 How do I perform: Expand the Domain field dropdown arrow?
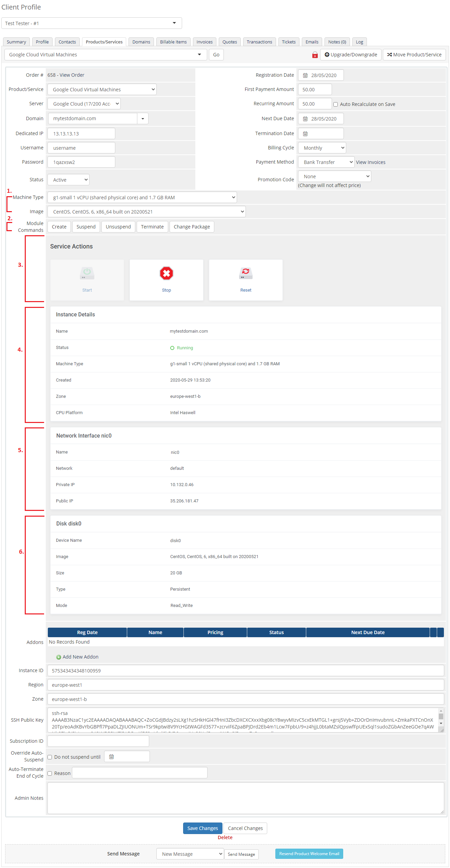pos(143,118)
